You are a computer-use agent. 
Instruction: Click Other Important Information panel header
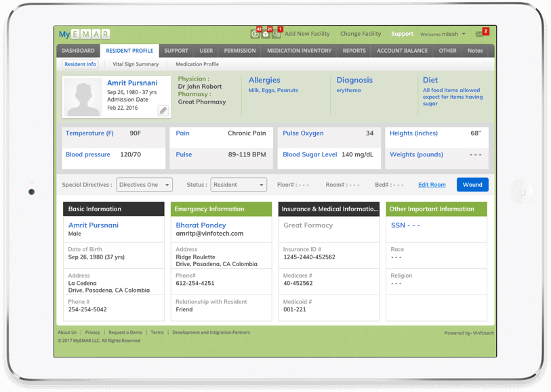point(436,209)
